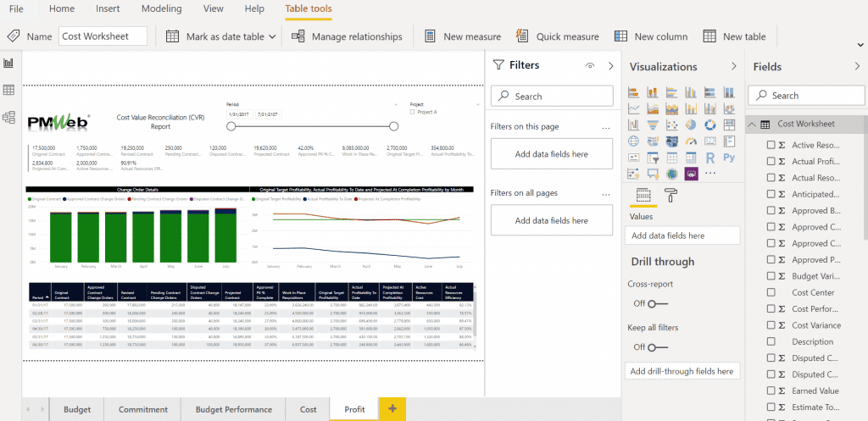
Task: Get more visuals via ellipsis icon
Action: [x=710, y=174]
